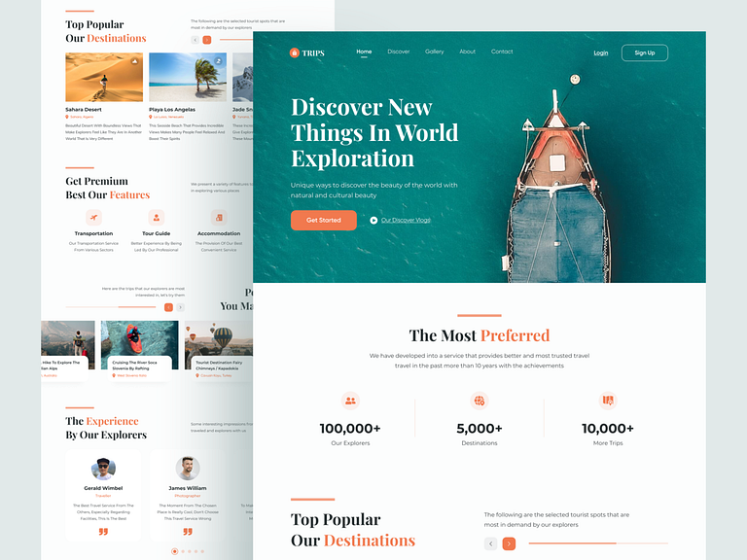This screenshot has height=560, width=747.
Task: Open the Gallery navigation item
Action: coord(434,52)
